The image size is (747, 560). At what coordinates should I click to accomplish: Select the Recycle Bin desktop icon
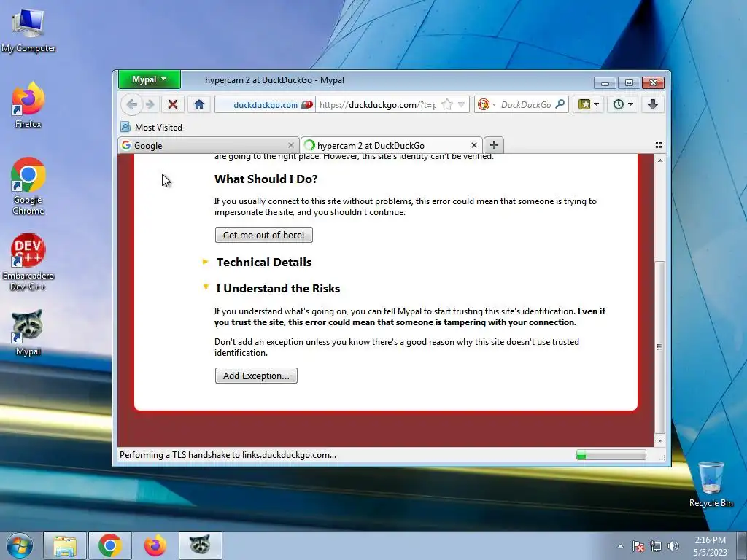coord(711,484)
